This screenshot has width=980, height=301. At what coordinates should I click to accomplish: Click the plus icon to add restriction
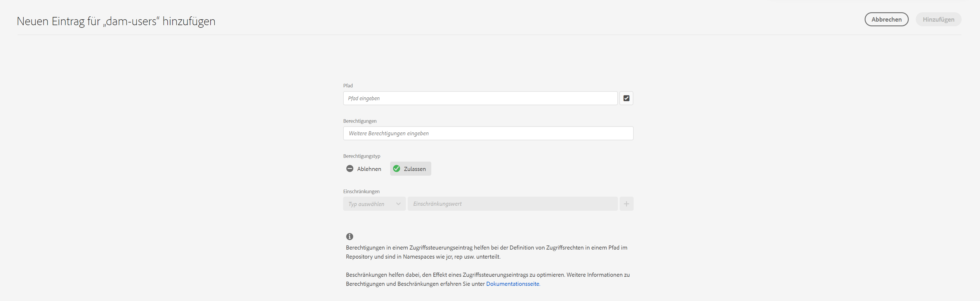[x=626, y=204]
